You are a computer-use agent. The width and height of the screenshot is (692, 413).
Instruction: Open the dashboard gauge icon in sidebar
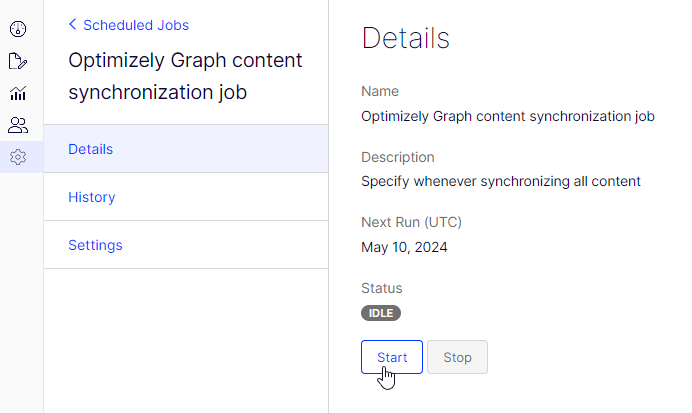point(18,29)
